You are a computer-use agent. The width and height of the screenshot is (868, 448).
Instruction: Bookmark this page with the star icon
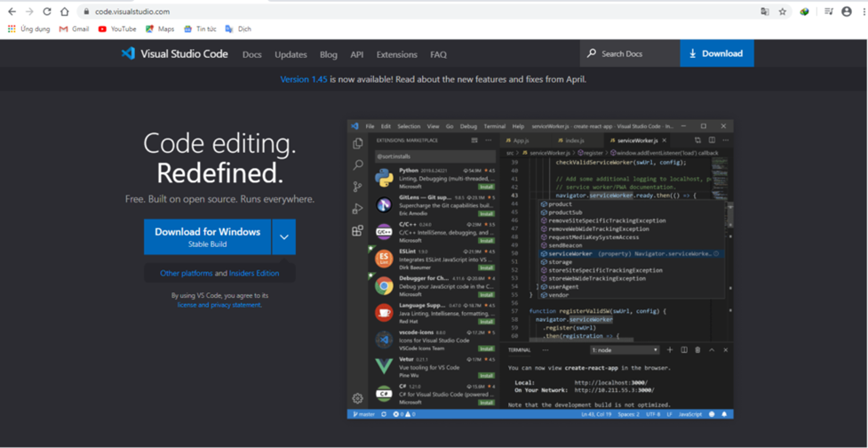point(782,12)
